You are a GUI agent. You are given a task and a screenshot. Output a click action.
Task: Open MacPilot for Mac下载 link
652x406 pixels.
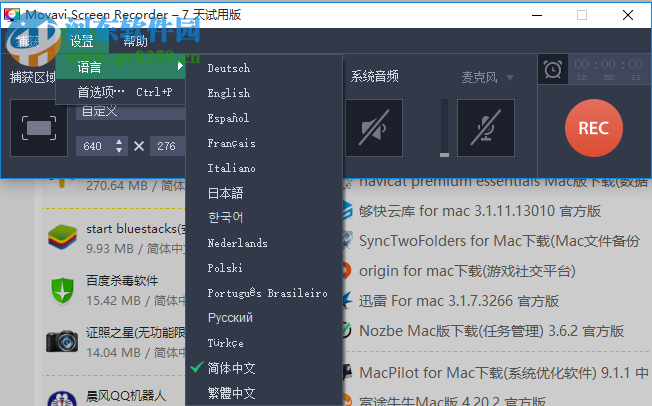[x=504, y=373]
